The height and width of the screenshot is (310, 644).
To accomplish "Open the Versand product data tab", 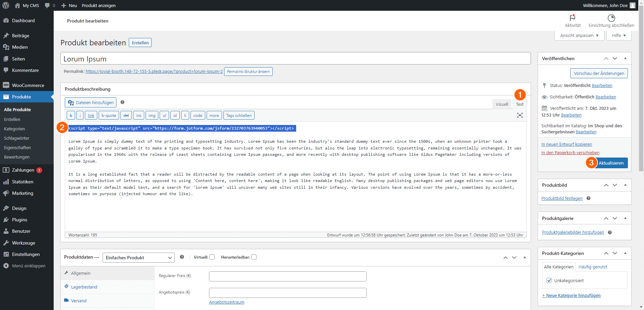I will point(107,301).
